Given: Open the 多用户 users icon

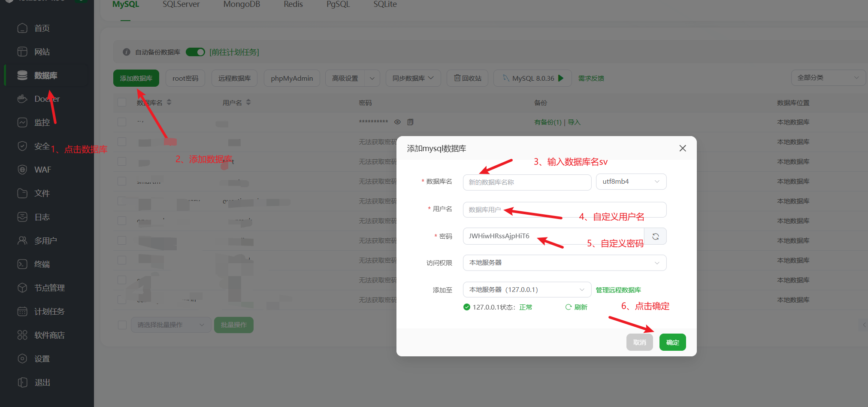Looking at the screenshot, I should 22,241.
